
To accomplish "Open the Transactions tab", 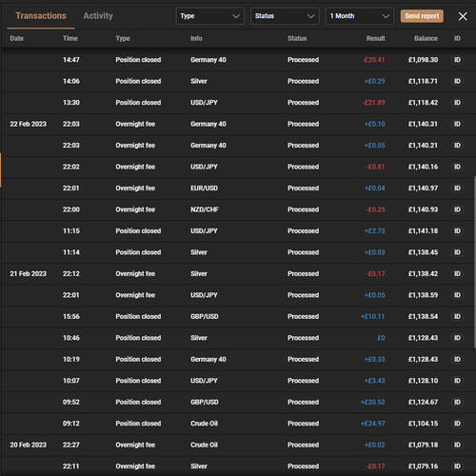I will click(41, 16).
